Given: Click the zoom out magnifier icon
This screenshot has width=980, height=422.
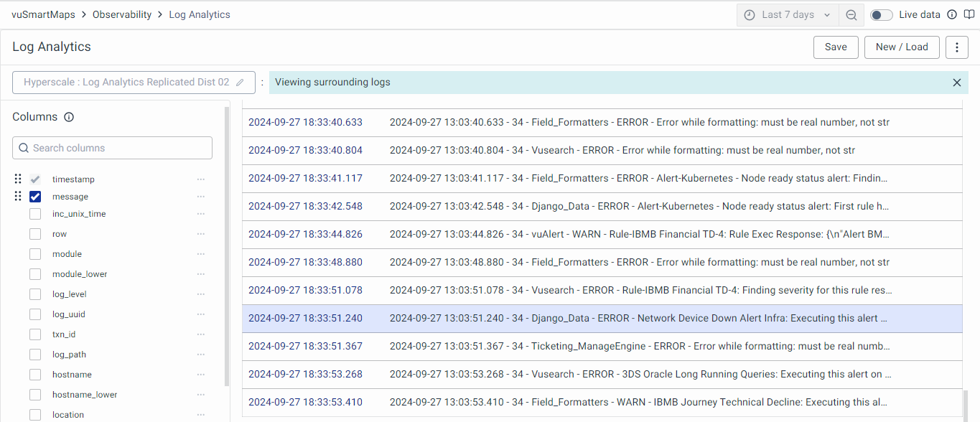Looking at the screenshot, I should (x=851, y=15).
